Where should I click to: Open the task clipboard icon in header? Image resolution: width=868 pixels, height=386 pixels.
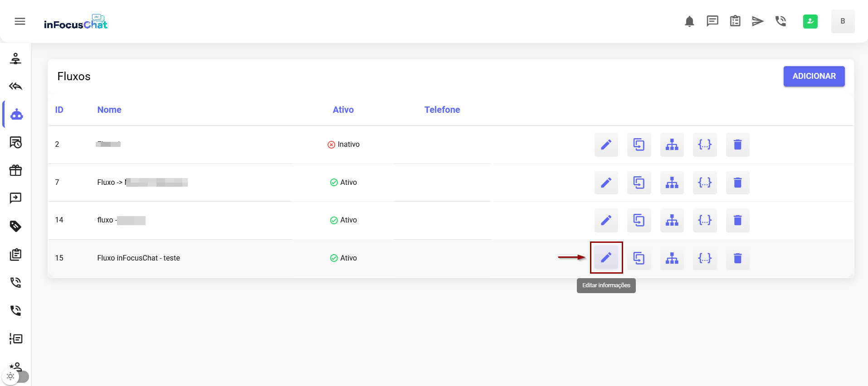point(735,21)
